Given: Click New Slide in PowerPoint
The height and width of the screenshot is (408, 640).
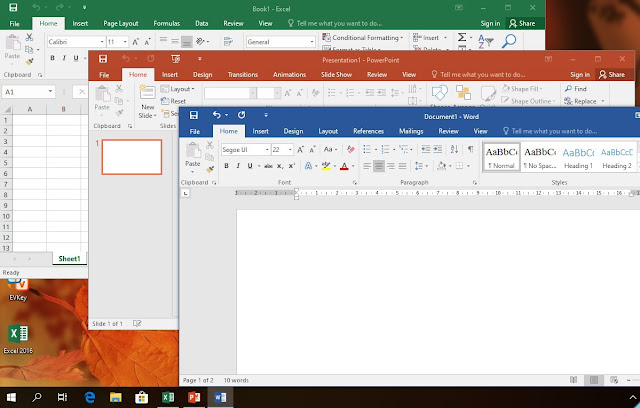Looking at the screenshot, I should [147, 101].
